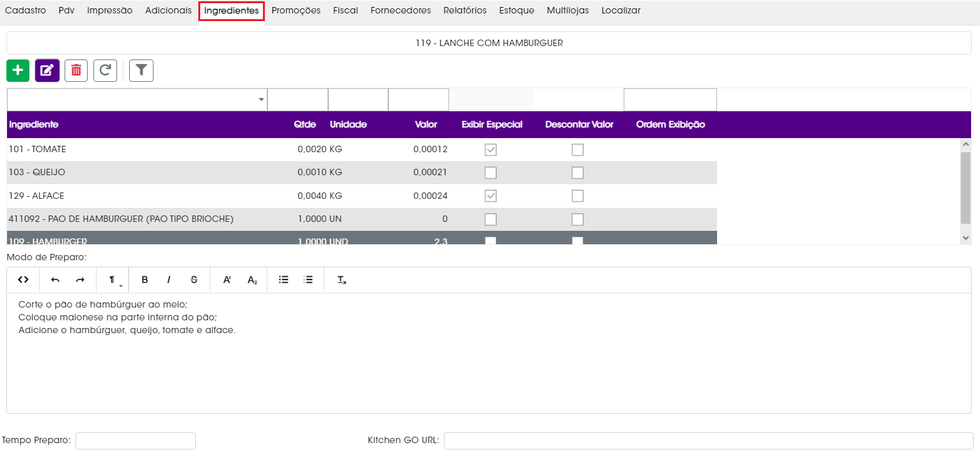980x461 pixels.
Task: Click the 0,00024 value cell
Action: 431,196
